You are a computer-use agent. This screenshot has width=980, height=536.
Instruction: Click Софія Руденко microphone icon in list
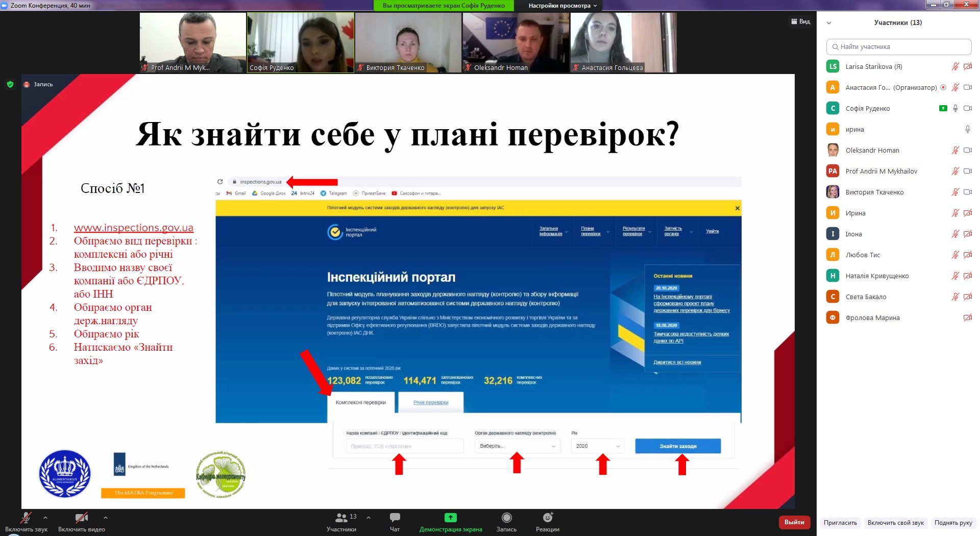(955, 108)
